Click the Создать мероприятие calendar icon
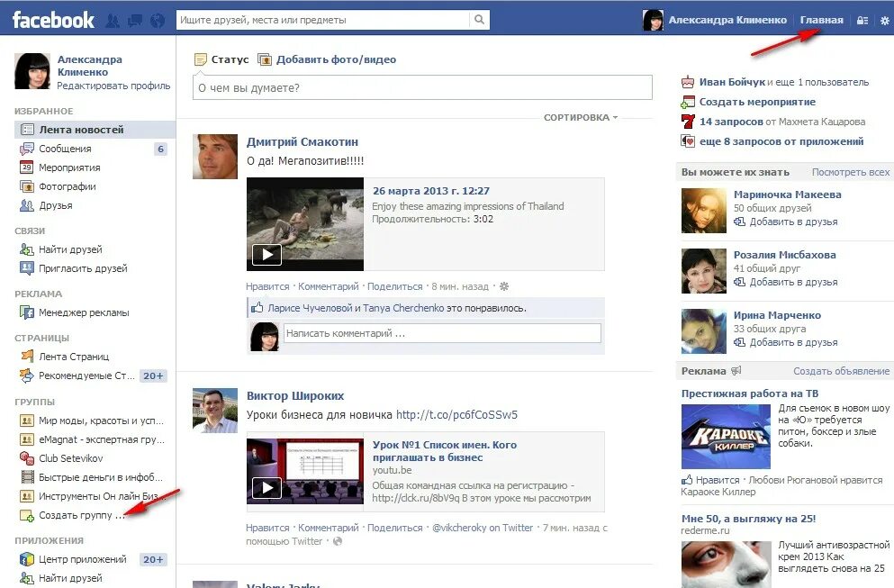The width and height of the screenshot is (894, 588). click(x=688, y=102)
